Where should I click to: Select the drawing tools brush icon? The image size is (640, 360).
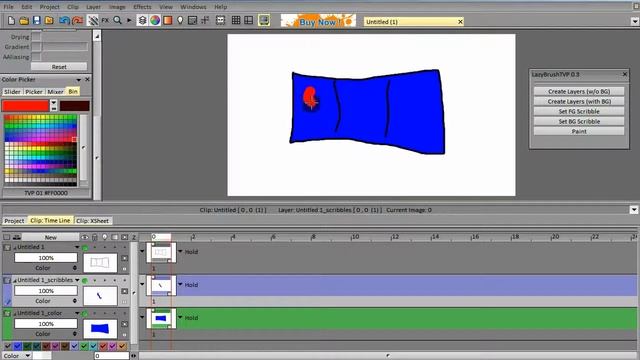click(x=93, y=20)
